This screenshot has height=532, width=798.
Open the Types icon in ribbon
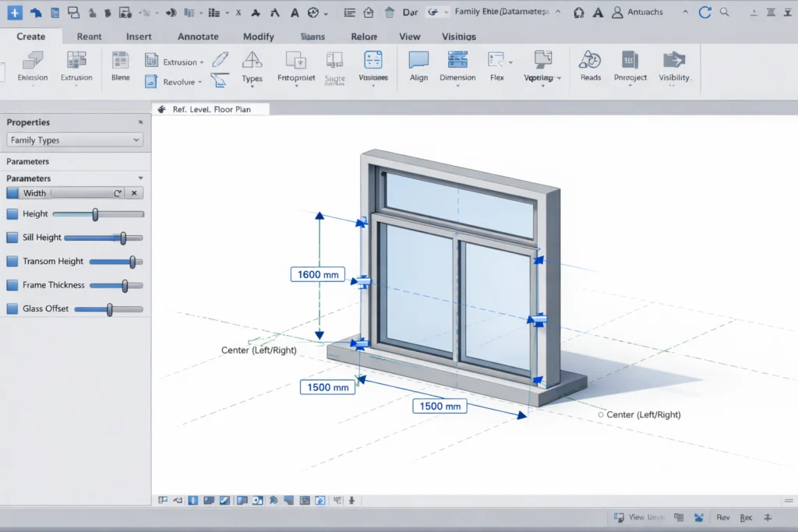(x=252, y=62)
